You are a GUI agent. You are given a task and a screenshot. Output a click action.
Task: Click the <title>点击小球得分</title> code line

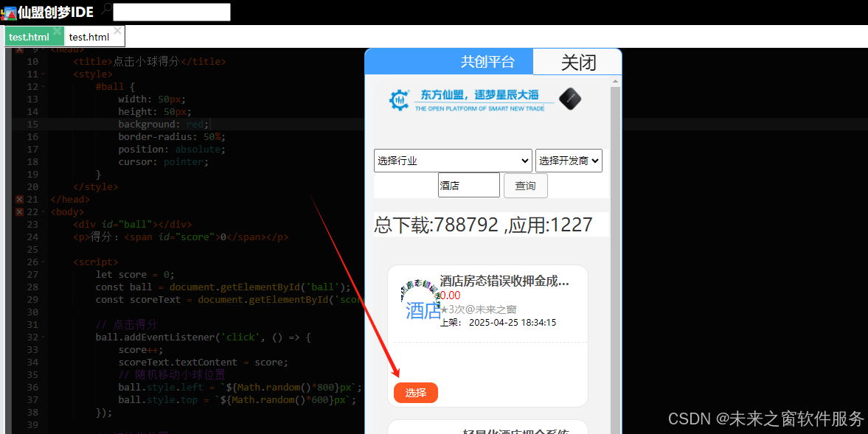pos(150,61)
